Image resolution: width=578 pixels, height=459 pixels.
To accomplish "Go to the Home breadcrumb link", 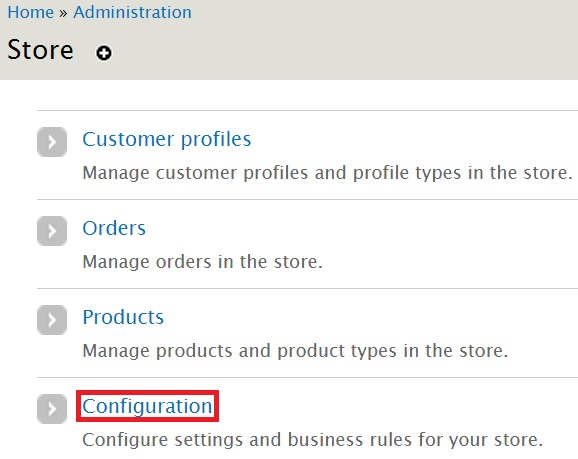I will pos(31,12).
